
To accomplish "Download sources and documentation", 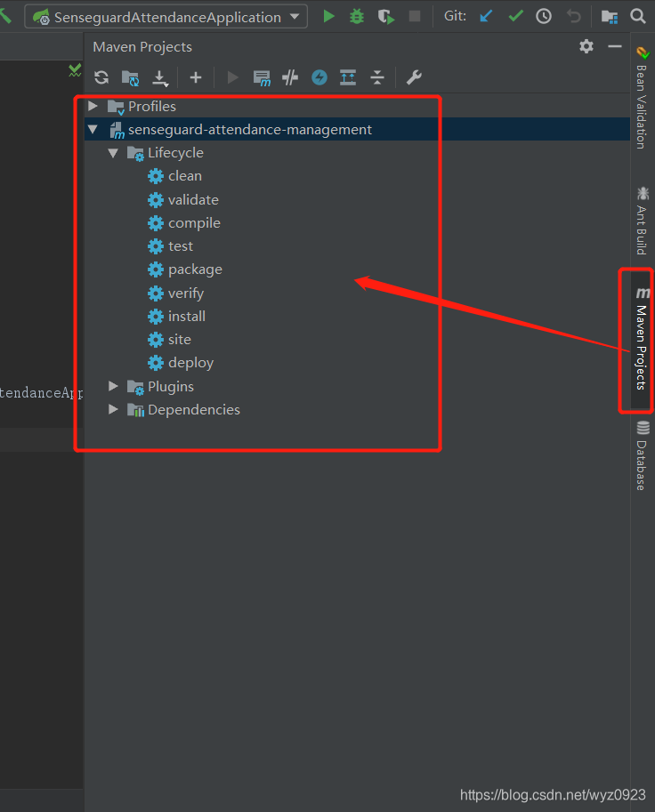I will pos(160,78).
